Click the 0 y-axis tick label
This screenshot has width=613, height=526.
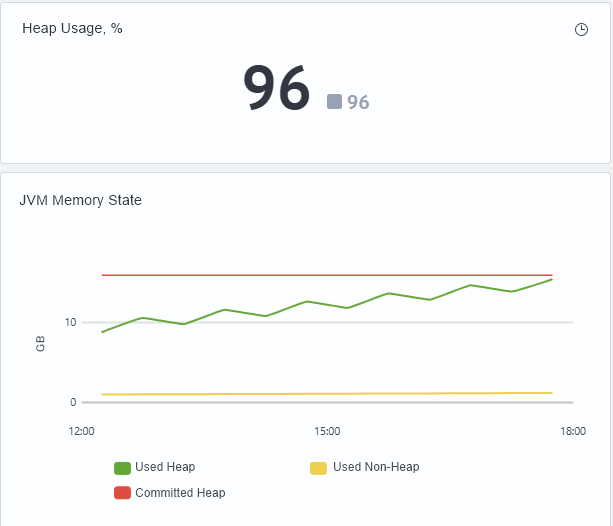(x=73, y=402)
